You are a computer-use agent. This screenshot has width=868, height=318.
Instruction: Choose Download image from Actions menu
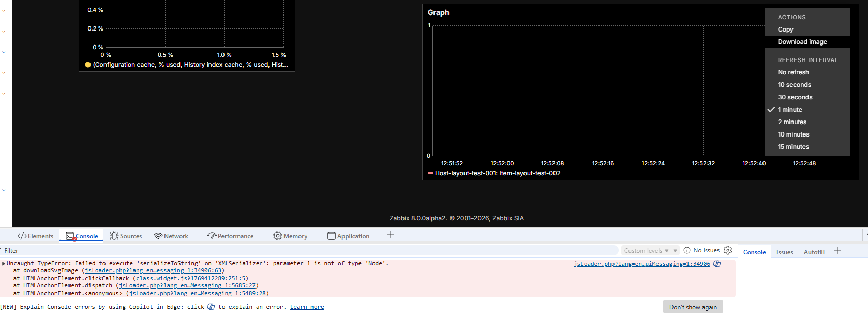tap(802, 42)
